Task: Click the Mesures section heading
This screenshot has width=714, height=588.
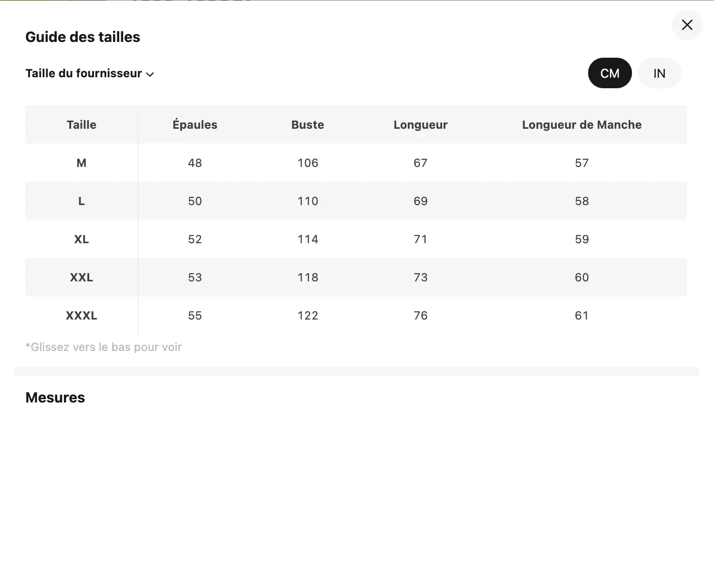Action: pyautogui.click(x=55, y=398)
